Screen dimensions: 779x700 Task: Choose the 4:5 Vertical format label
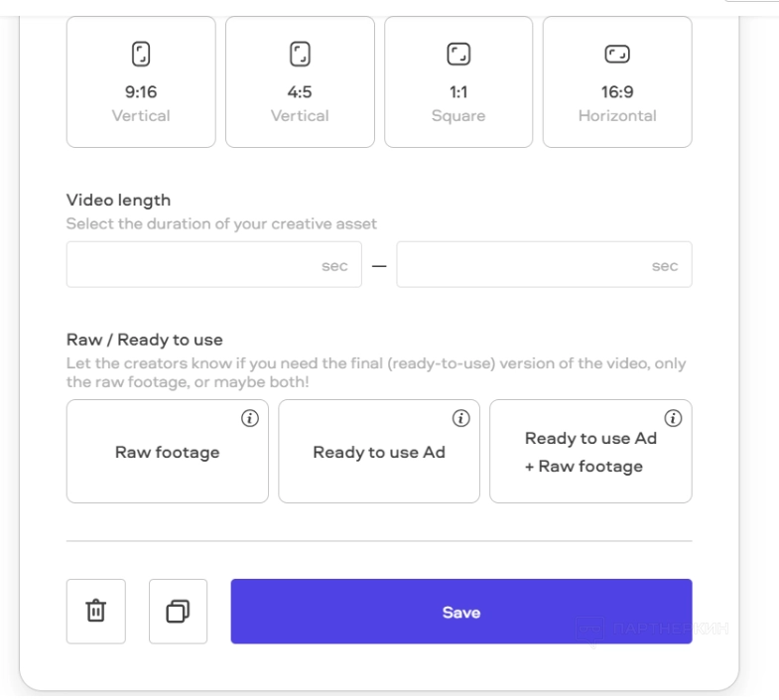(300, 104)
